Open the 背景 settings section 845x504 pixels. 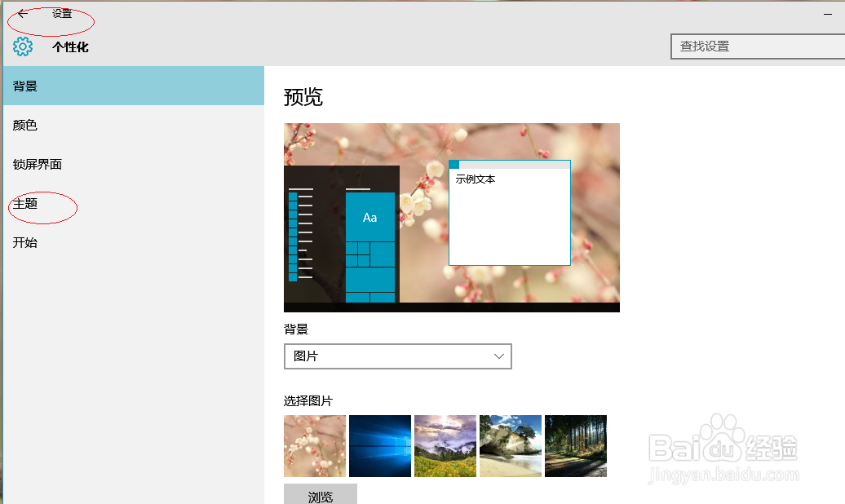[x=134, y=86]
